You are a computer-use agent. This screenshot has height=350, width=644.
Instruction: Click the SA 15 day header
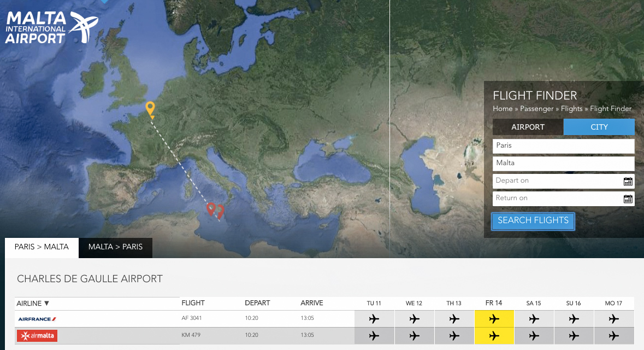(x=534, y=304)
